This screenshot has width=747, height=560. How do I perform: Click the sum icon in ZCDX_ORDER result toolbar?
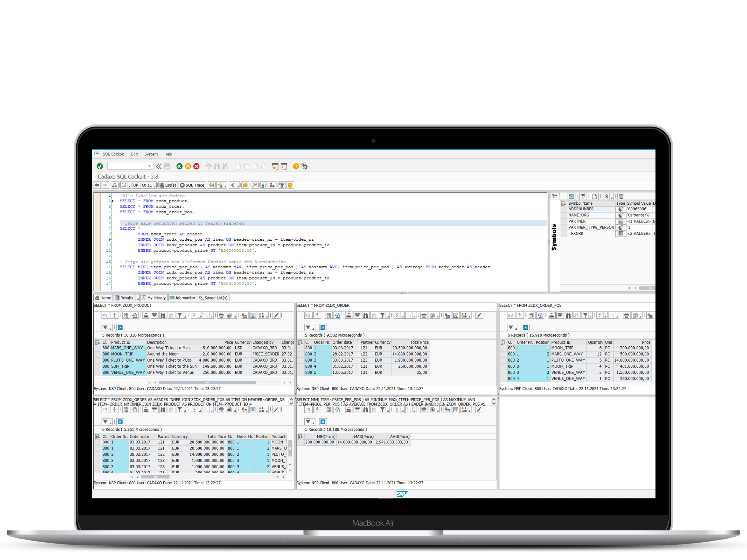(x=397, y=315)
